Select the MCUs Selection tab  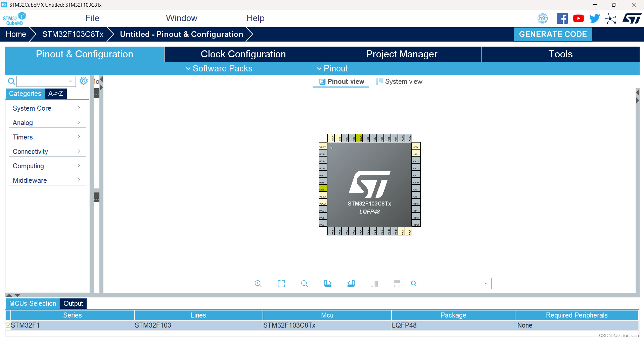tap(33, 303)
